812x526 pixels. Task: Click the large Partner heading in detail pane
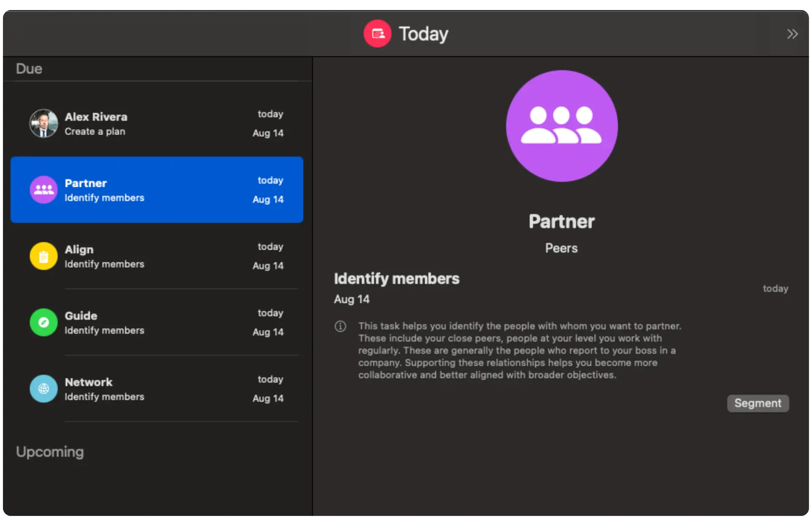click(x=562, y=221)
